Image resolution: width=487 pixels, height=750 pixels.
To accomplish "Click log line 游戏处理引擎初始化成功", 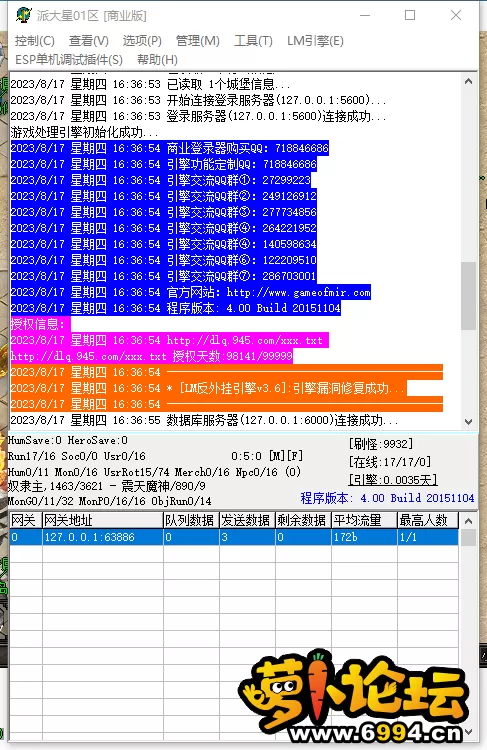I will click(84, 132).
